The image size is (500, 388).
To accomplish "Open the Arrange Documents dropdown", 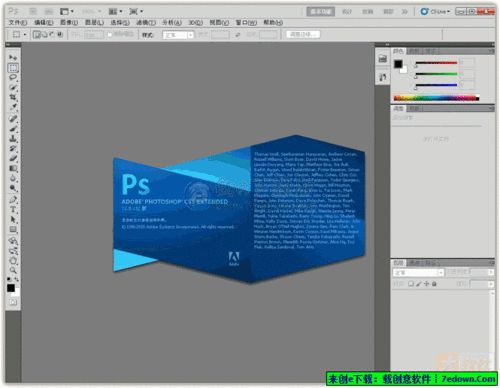I will coord(115,11).
